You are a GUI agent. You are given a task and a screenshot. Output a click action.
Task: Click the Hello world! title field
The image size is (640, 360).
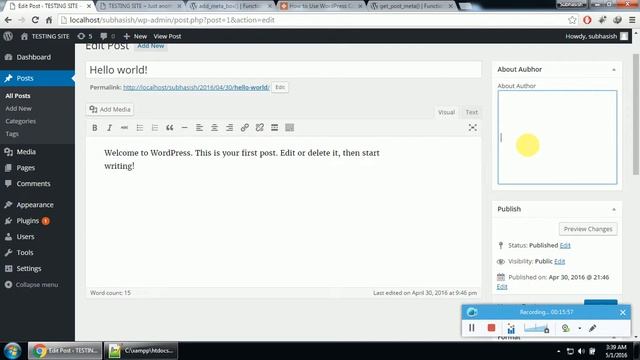click(x=284, y=70)
